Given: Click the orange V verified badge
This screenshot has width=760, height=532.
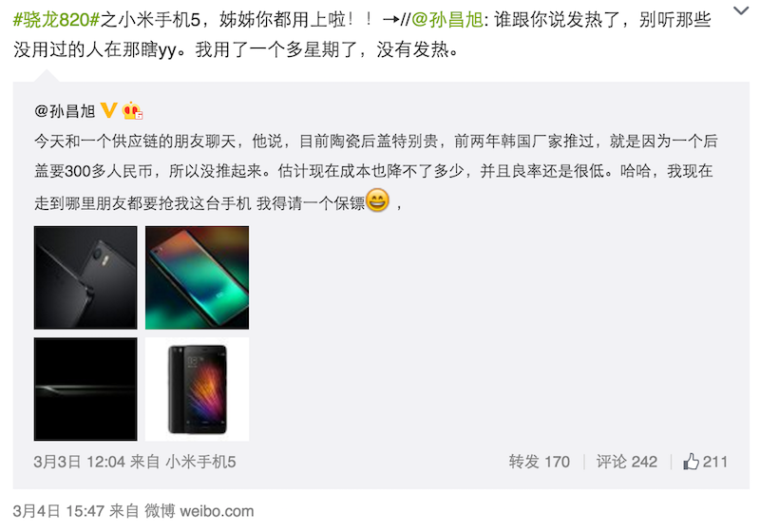Looking at the screenshot, I should click(108, 110).
